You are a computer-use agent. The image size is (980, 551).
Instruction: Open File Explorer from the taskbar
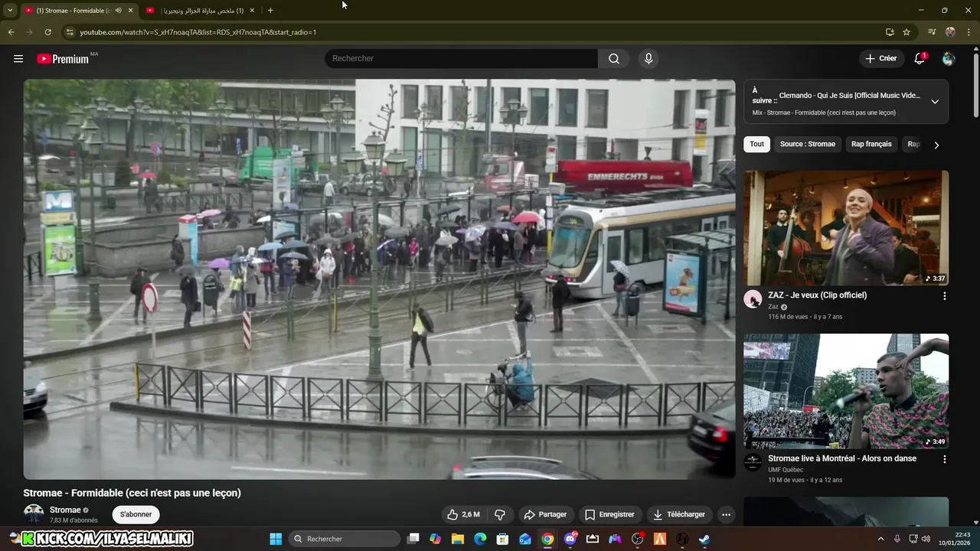[458, 539]
